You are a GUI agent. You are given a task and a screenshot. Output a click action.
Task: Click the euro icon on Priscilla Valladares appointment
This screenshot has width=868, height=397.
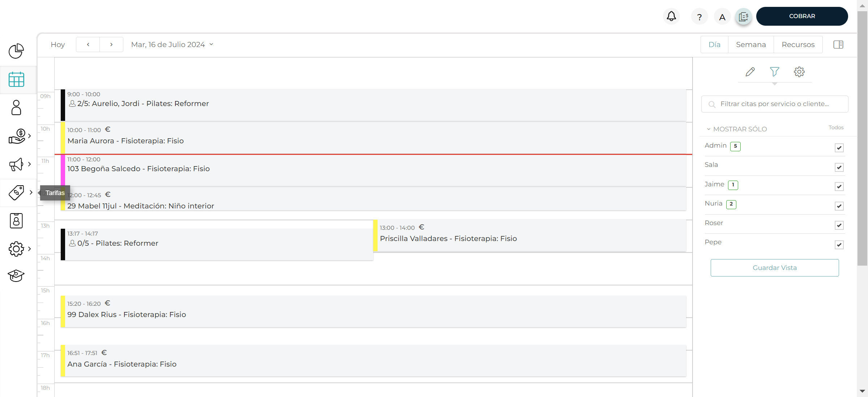click(x=421, y=227)
